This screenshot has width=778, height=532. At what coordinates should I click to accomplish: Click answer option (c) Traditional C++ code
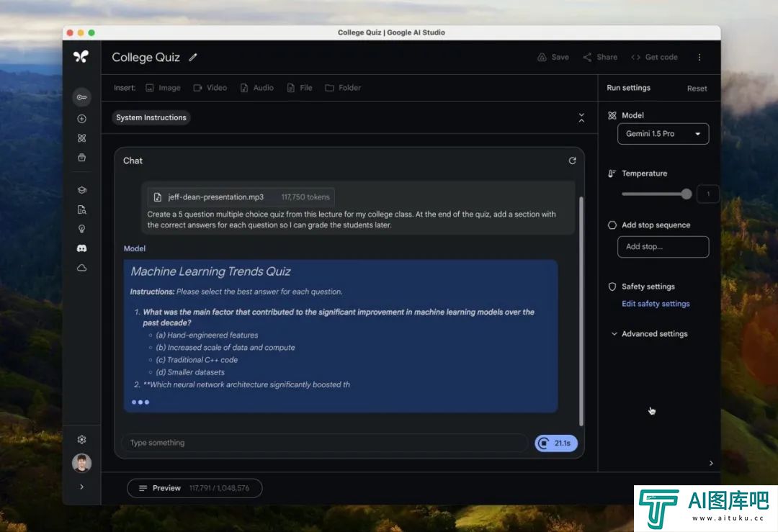click(x=197, y=360)
